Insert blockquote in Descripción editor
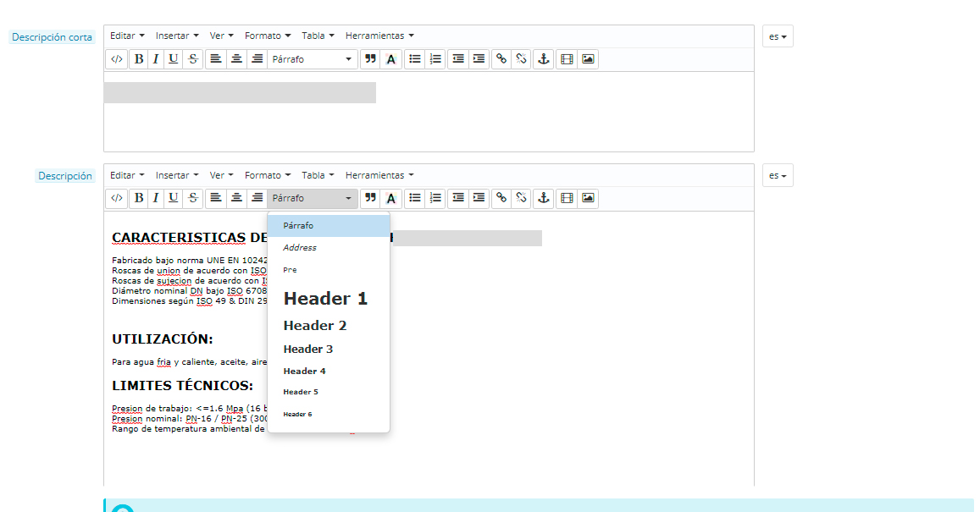Screen dimensions: 980x512 click(x=371, y=198)
